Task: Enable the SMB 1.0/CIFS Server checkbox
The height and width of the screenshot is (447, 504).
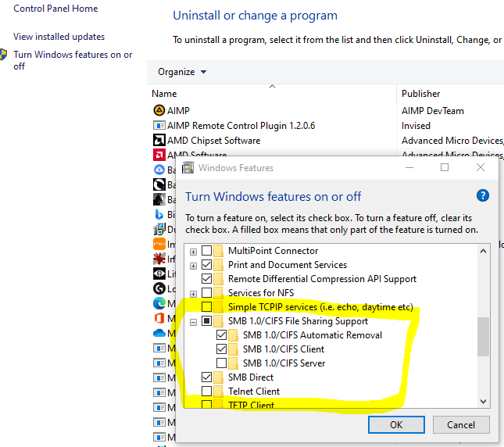Action: pyautogui.click(x=221, y=363)
